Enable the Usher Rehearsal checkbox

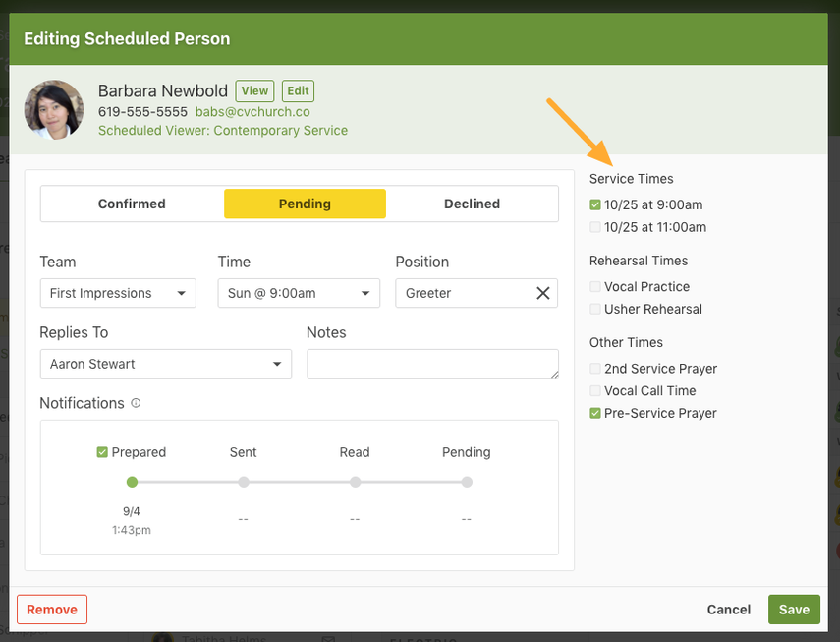[x=594, y=310]
